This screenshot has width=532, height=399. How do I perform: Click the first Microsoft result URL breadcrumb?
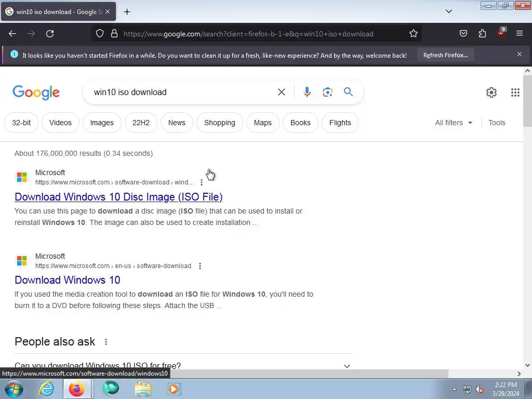click(114, 182)
